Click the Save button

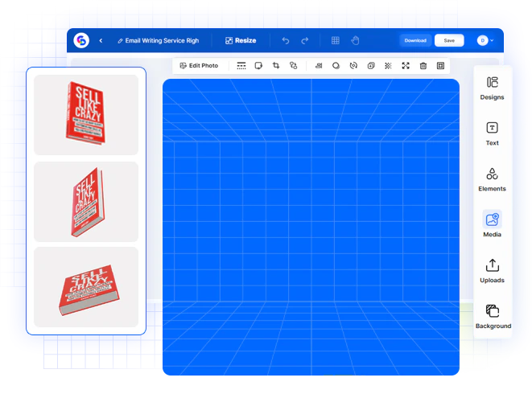point(449,40)
